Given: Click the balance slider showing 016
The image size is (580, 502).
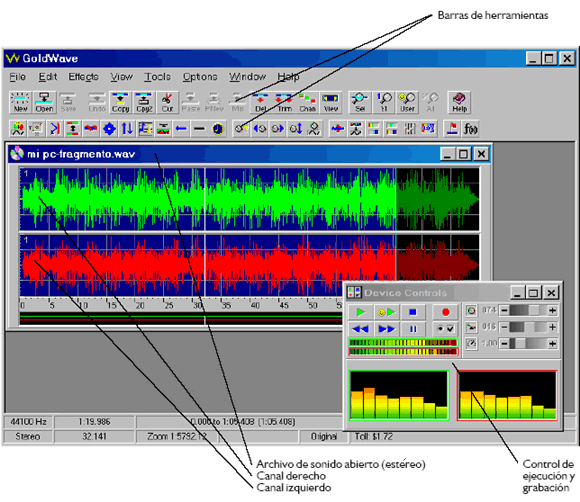Looking at the screenshot, I should click(x=528, y=327).
